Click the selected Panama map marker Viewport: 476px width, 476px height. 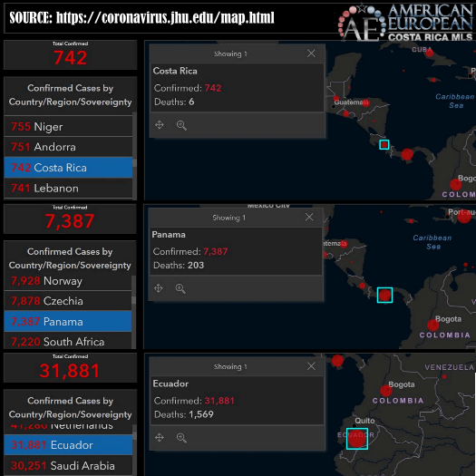pos(384,295)
